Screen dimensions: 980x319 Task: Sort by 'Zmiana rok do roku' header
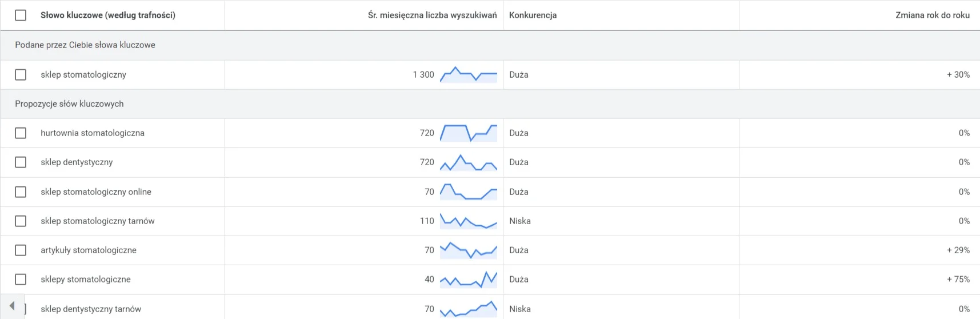(933, 15)
